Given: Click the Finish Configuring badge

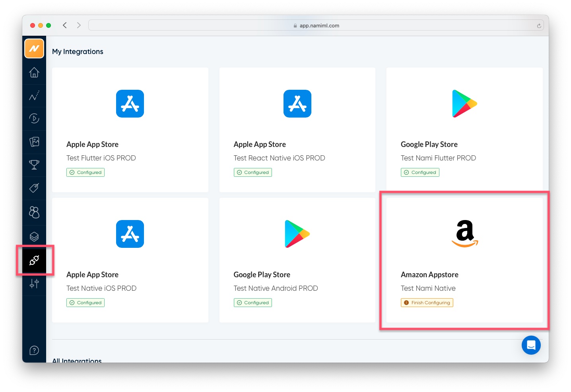Looking at the screenshot, I should (x=427, y=303).
